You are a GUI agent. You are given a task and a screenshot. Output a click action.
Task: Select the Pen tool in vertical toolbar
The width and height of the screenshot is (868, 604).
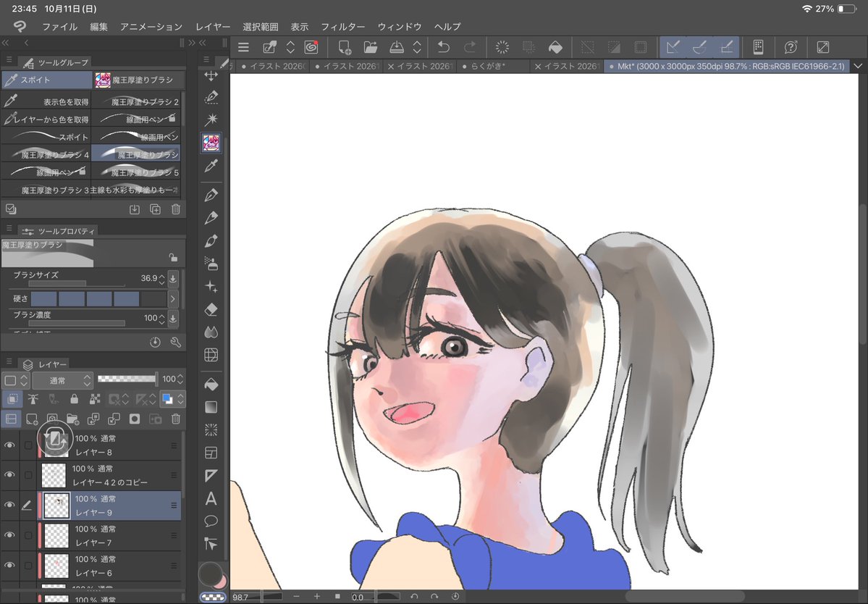tap(211, 195)
